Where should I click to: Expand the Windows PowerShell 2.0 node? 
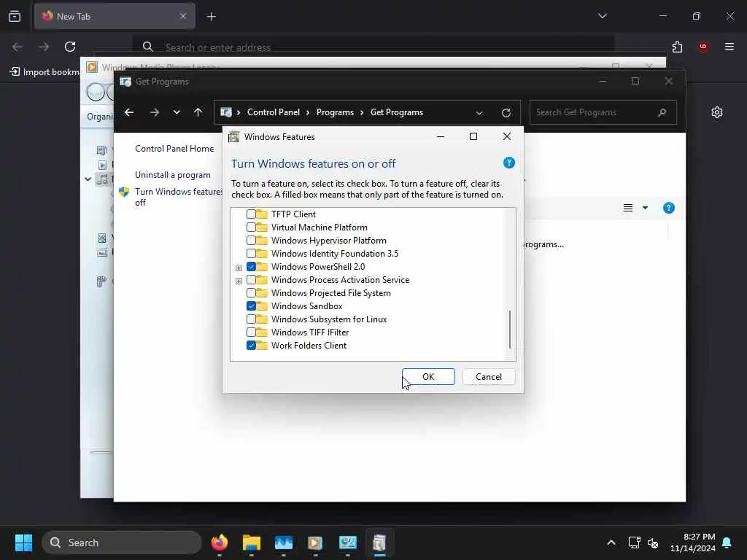coord(239,268)
